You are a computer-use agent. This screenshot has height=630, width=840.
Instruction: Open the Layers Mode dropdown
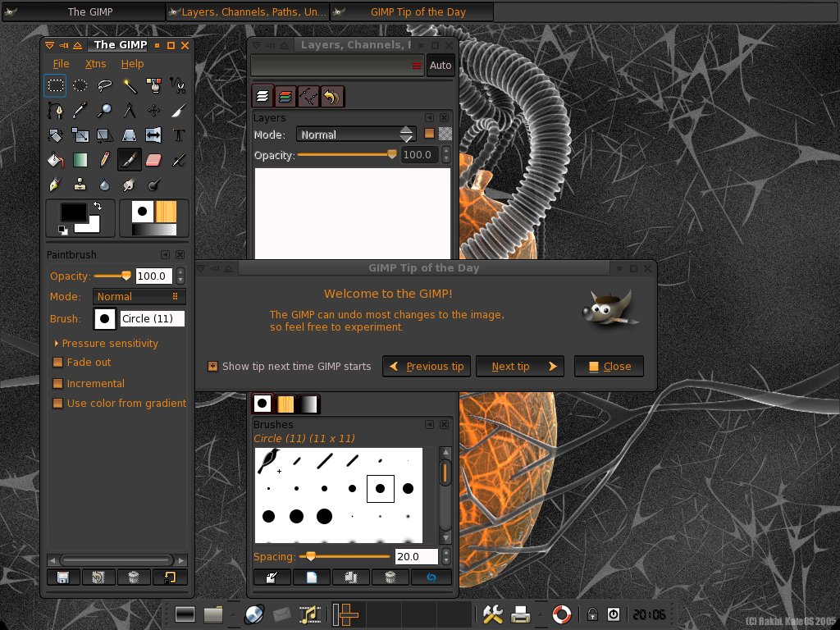[356, 135]
